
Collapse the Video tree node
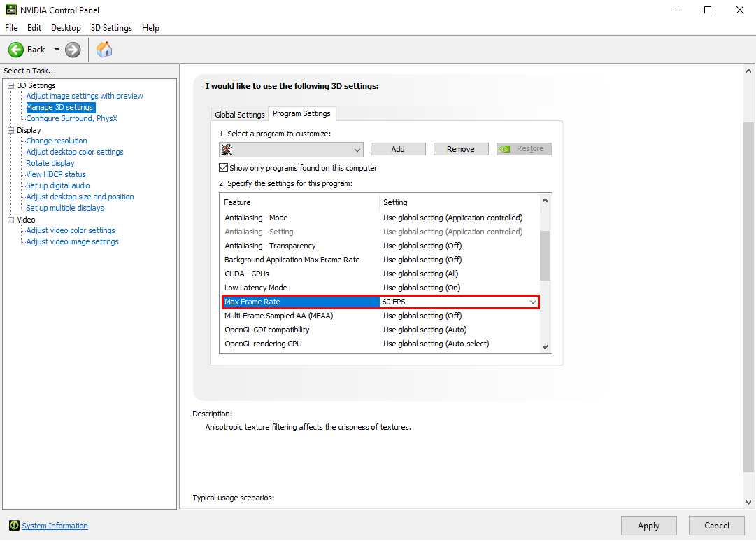tap(10, 220)
